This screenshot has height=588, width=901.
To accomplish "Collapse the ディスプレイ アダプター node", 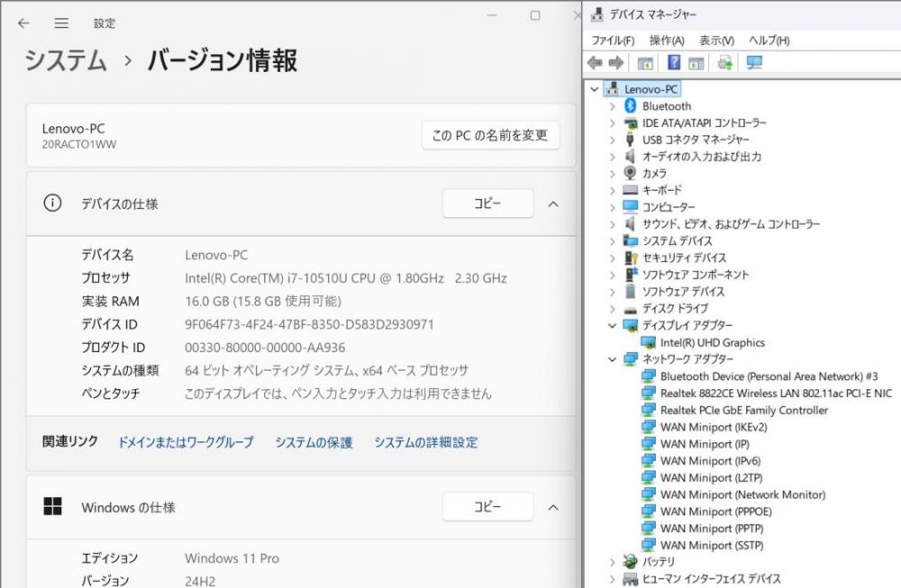I will (x=613, y=326).
